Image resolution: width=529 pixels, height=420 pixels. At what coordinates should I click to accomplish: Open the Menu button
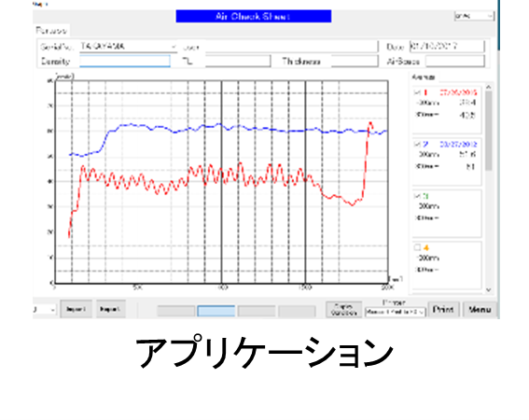tap(480, 309)
